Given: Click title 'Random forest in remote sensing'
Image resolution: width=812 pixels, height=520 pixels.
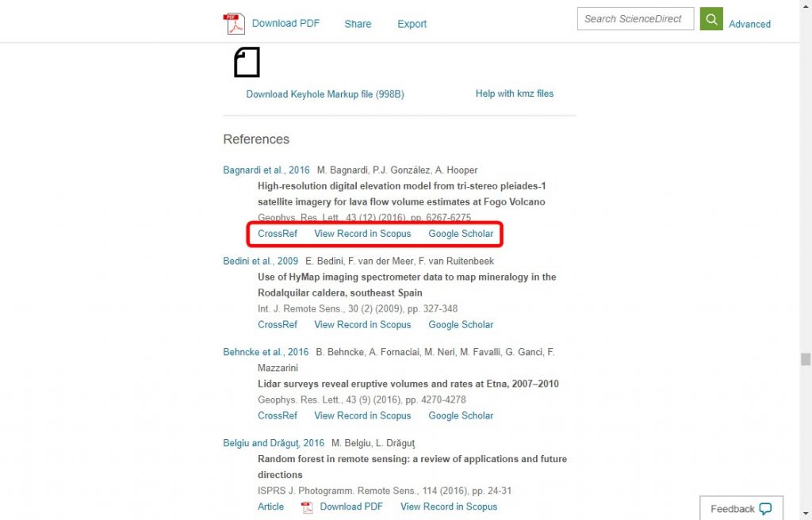Looking at the screenshot, I should (x=412, y=467).
